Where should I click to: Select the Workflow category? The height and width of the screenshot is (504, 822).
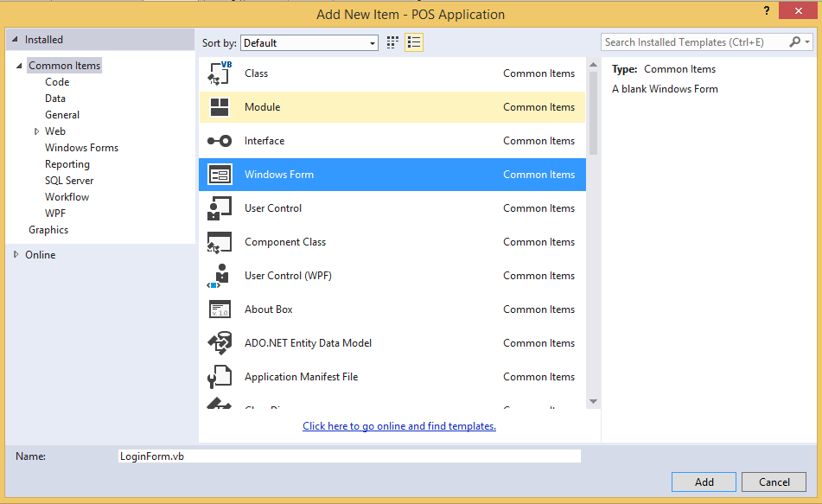(x=67, y=197)
